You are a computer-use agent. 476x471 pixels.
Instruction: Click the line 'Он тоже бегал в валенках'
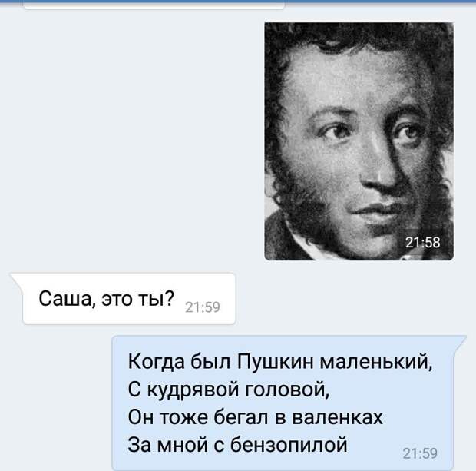coord(256,417)
